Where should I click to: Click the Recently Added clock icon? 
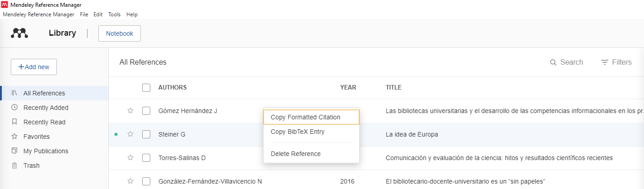pyautogui.click(x=14, y=108)
